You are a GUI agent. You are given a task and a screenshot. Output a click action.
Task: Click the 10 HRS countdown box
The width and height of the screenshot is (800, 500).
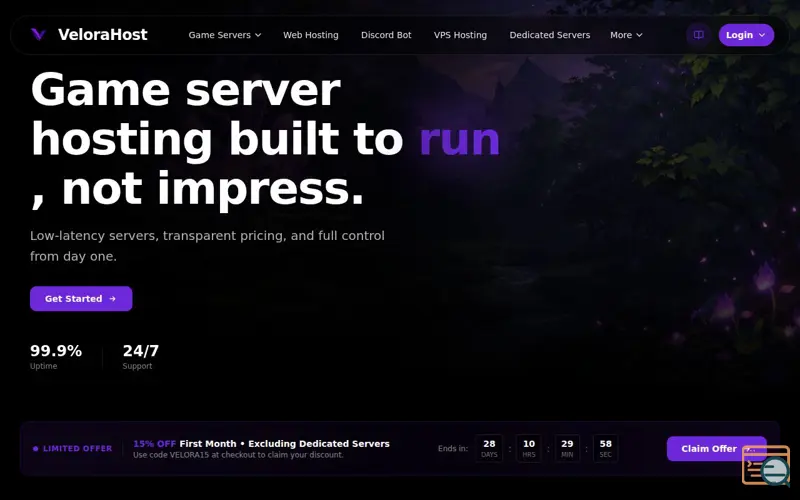[529, 448]
